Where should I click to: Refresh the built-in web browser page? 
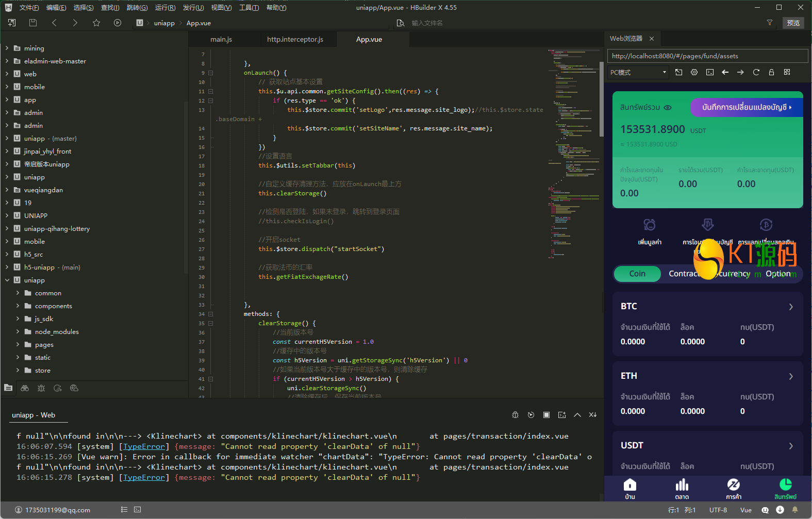756,72
